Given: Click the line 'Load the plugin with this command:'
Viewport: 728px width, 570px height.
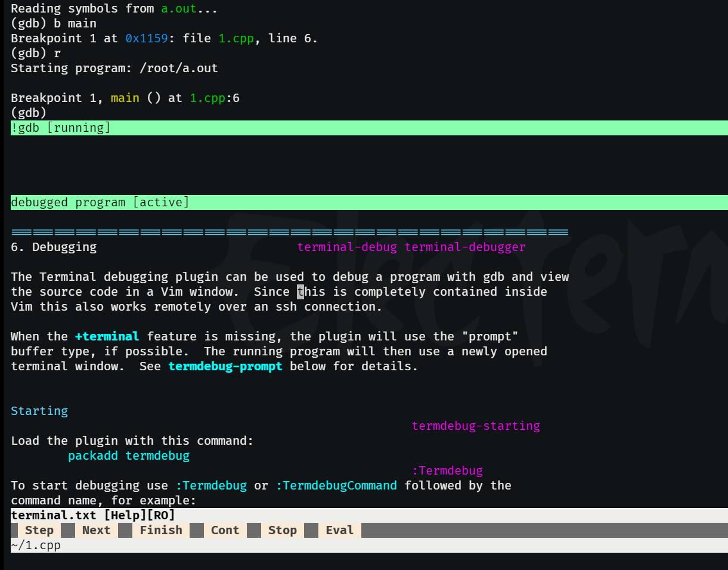Looking at the screenshot, I should click(x=132, y=441).
